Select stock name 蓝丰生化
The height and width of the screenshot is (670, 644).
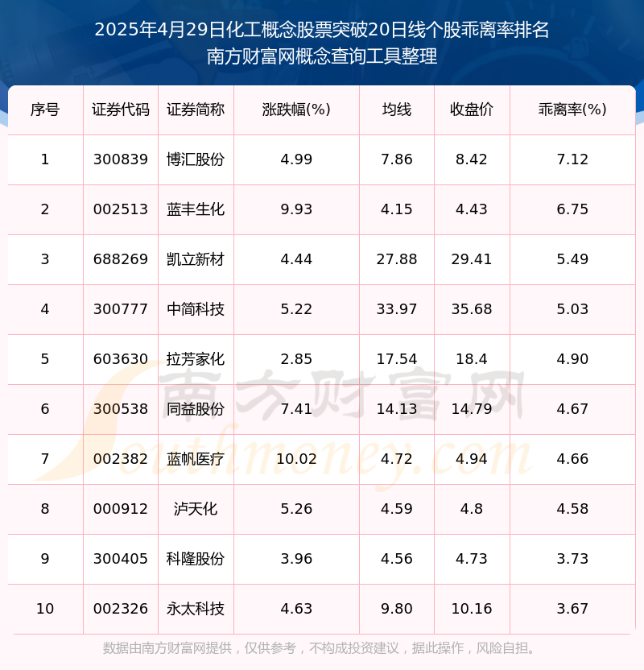(196, 209)
